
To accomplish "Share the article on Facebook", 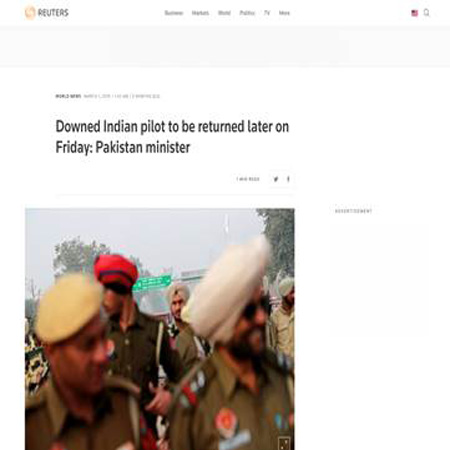I will tap(288, 179).
